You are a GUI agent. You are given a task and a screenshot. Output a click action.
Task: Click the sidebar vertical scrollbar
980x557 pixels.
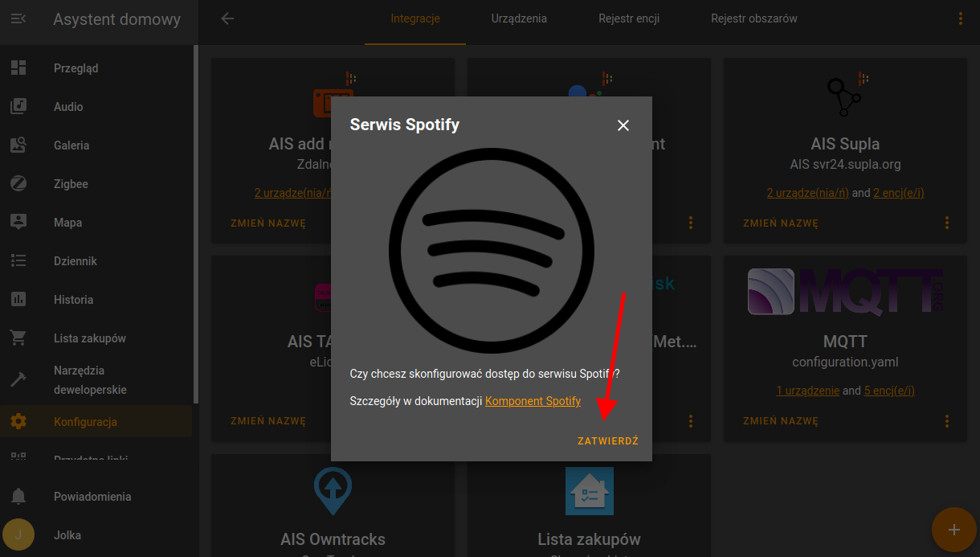pos(196,225)
